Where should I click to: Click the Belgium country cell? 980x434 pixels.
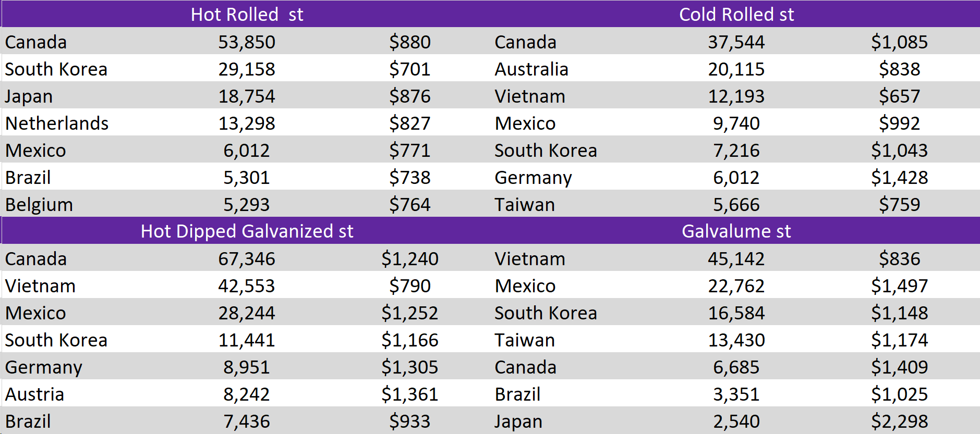[x=39, y=204]
